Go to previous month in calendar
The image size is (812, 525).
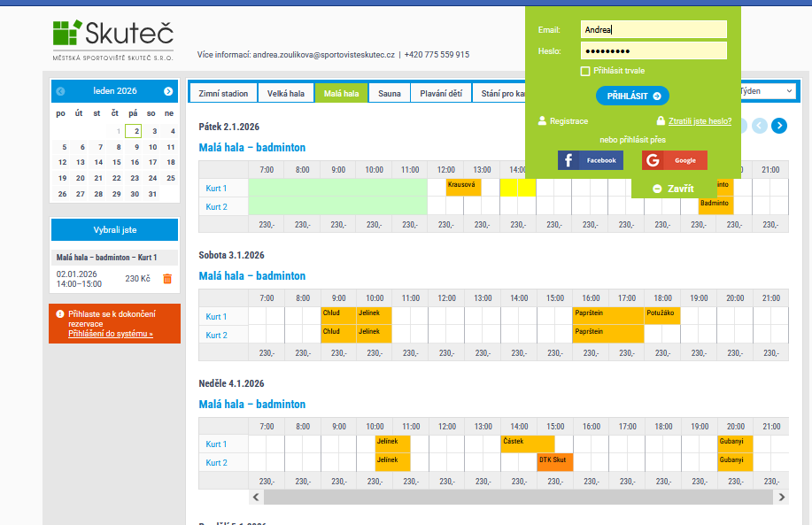pyautogui.click(x=61, y=91)
